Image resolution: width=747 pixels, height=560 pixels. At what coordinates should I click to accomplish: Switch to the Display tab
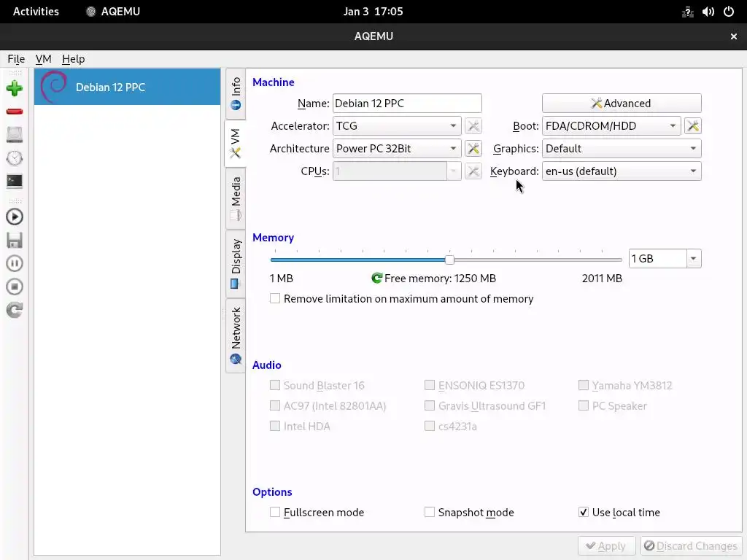tap(236, 264)
